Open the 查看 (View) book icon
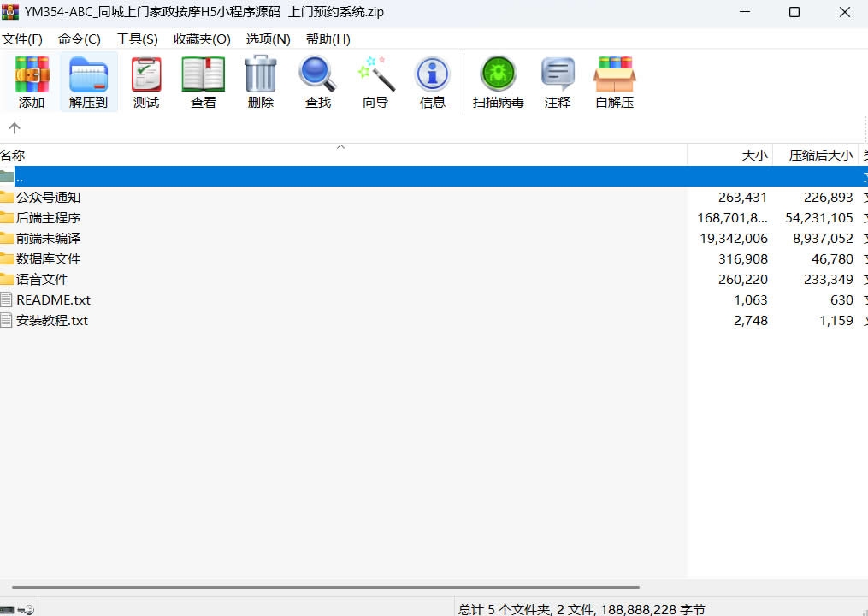The height and width of the screenshot is (616, 868). click(204, 75)
